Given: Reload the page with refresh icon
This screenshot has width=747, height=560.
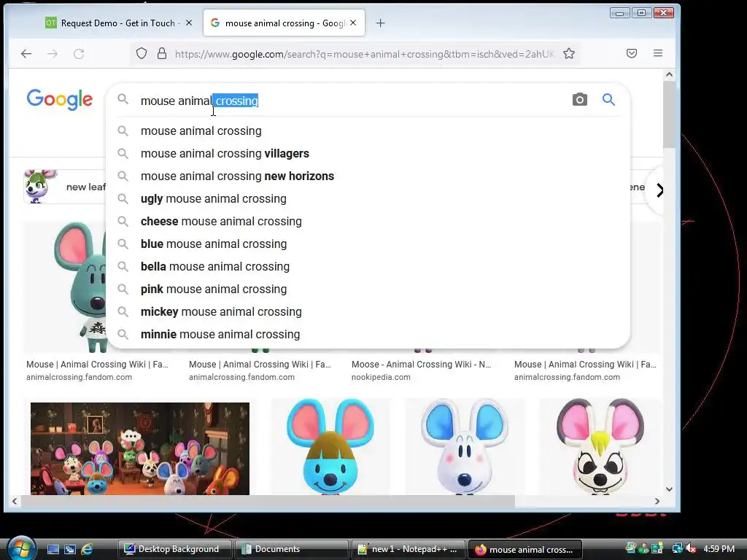Looking at the screenshot, I should click(x=79, y=54).
